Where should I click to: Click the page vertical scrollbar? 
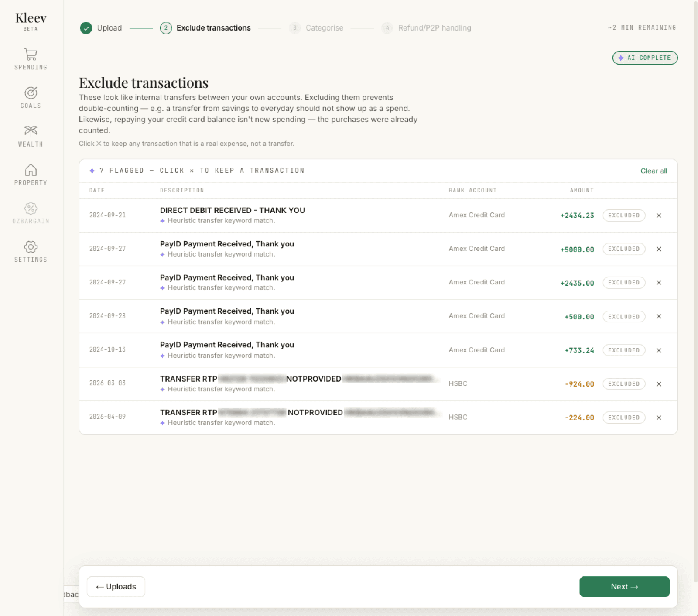coord(695,291)
